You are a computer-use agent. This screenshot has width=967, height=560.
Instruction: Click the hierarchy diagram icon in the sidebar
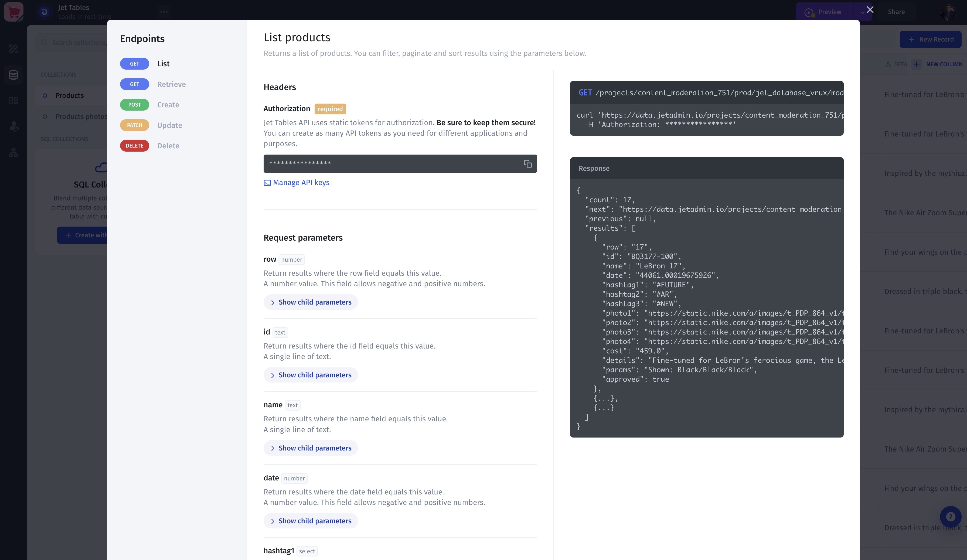pyautogui.click(x=13, y=153)
